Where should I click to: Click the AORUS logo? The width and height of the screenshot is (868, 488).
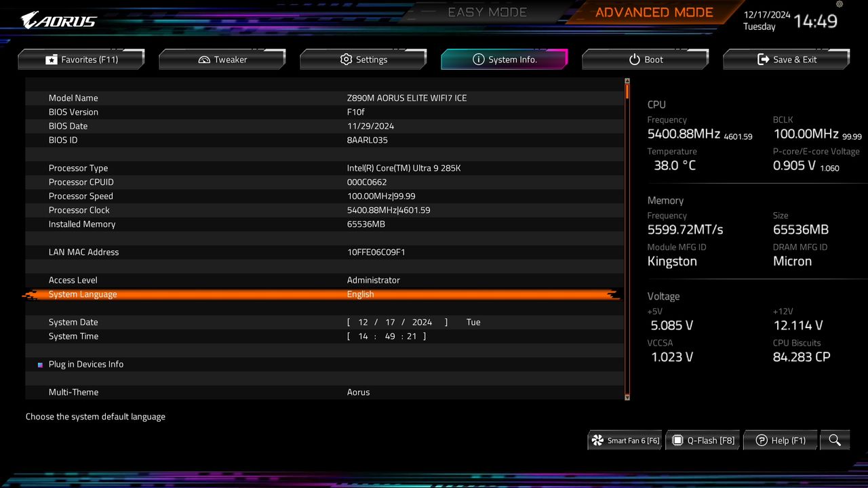coord(59,20)
